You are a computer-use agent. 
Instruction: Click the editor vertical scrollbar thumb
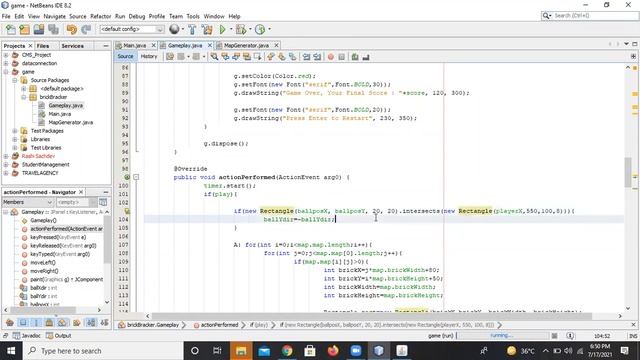628,172
